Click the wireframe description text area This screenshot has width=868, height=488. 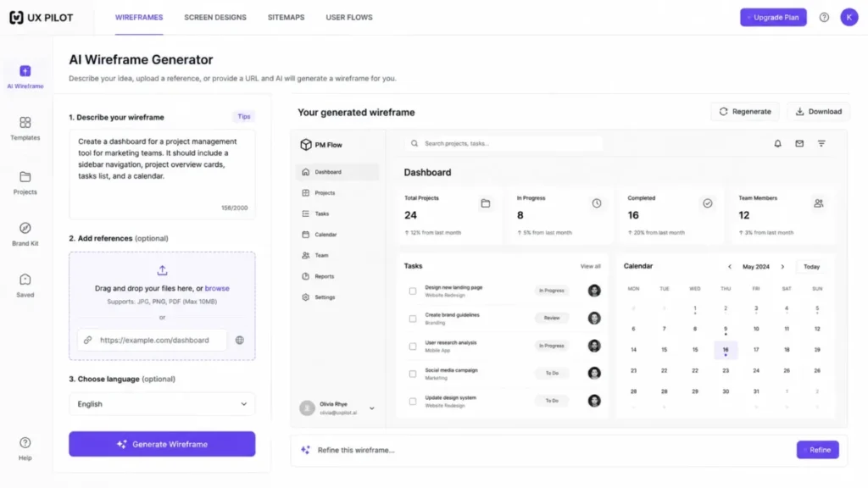click(162, 175)
